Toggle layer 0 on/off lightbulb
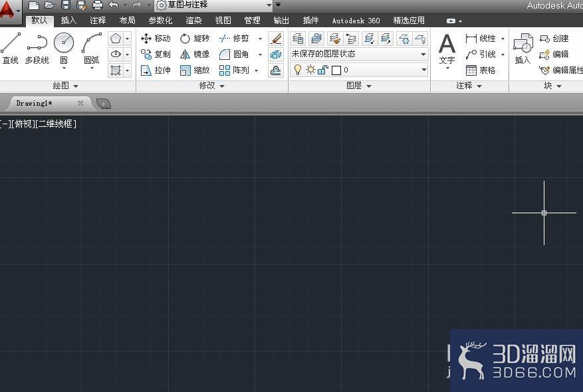Image resolution: width=583 pixels, height=392 pixels. pos(297,70)
